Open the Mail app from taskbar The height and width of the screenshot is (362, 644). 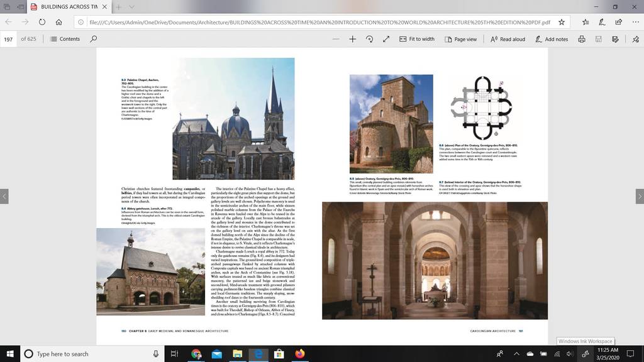click(x=217, y=354)
